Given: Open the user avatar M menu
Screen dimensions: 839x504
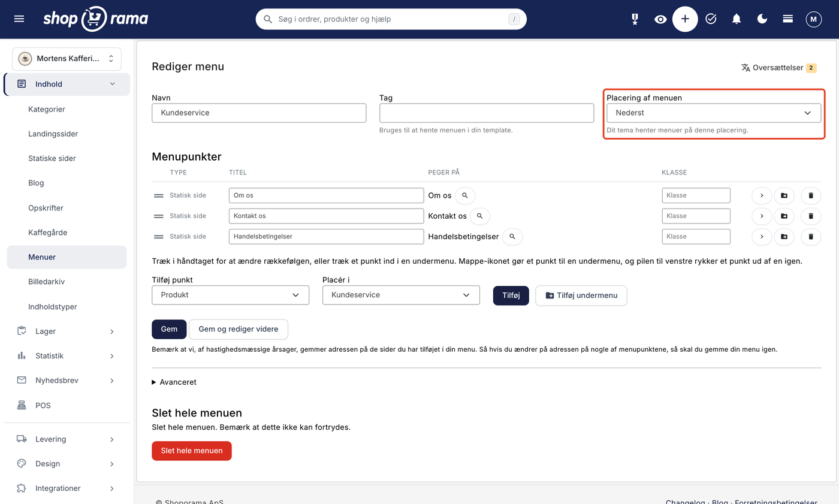Looking at the screenshot, I should [x=813, y=19].
